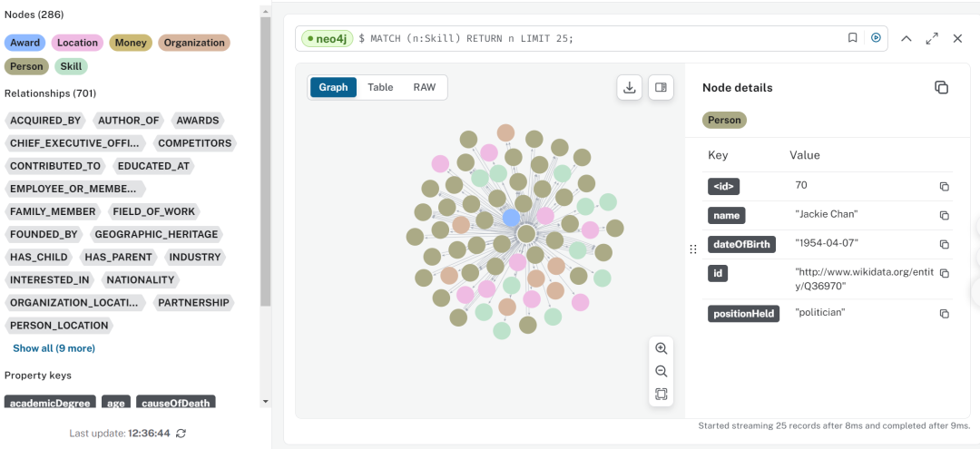This screenshot has height=449, width=980.
Task: Expand result frame to fullscreen
Action: pos(932,38)
